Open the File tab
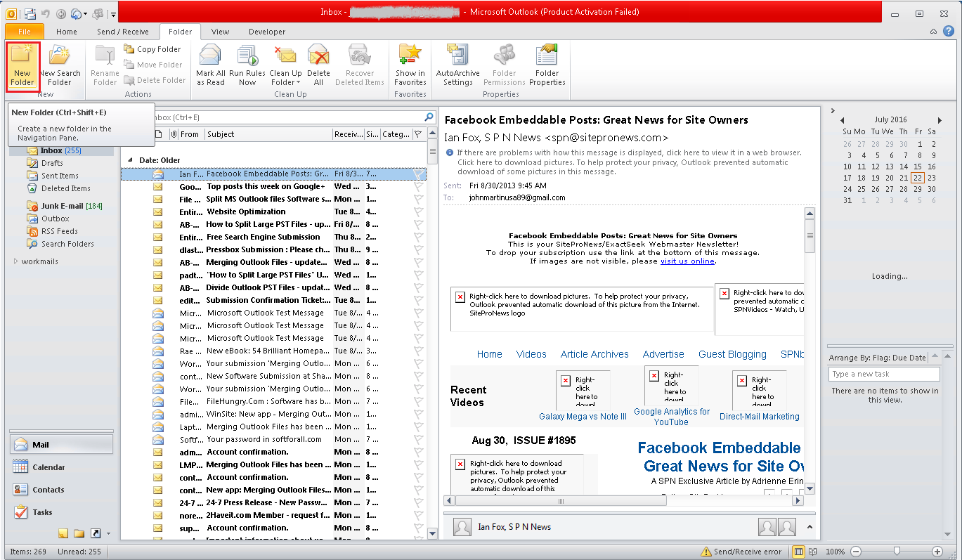 coord(25,32)
